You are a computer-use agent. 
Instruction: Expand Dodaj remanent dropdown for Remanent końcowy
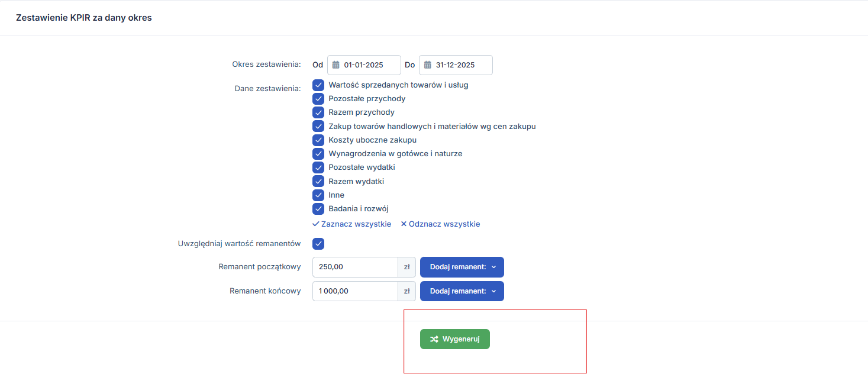462,291
